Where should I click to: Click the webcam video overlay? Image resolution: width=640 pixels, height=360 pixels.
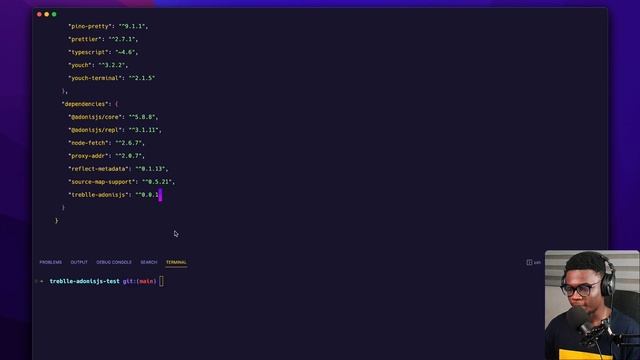pos(592,305)
